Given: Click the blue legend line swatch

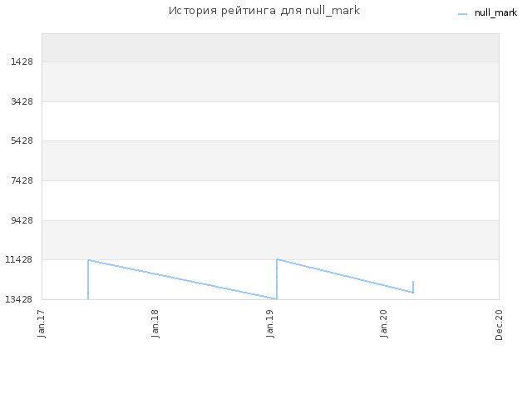Looking at the screenshot, I should pos(463,13).
